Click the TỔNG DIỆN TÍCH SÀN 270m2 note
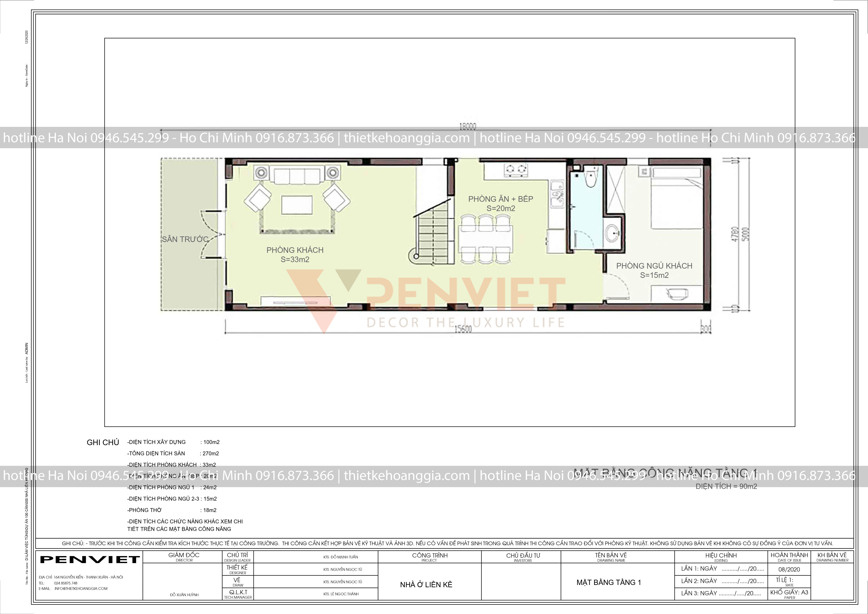The height and width of the screenshot is (614, 868). [173, 453]
